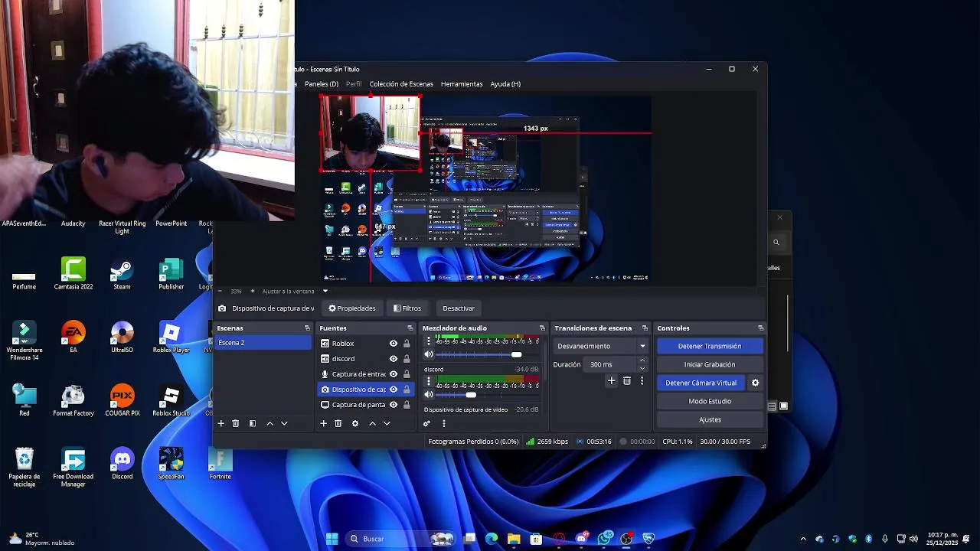Move the selected source down in Fuentes
This screenshot has width=980, height=551.
(x=387, y=423)
